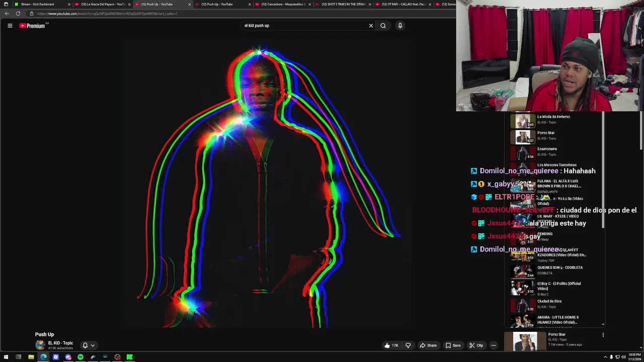Reload the page in the browser
644x362 pixels.
click(18, 14)
